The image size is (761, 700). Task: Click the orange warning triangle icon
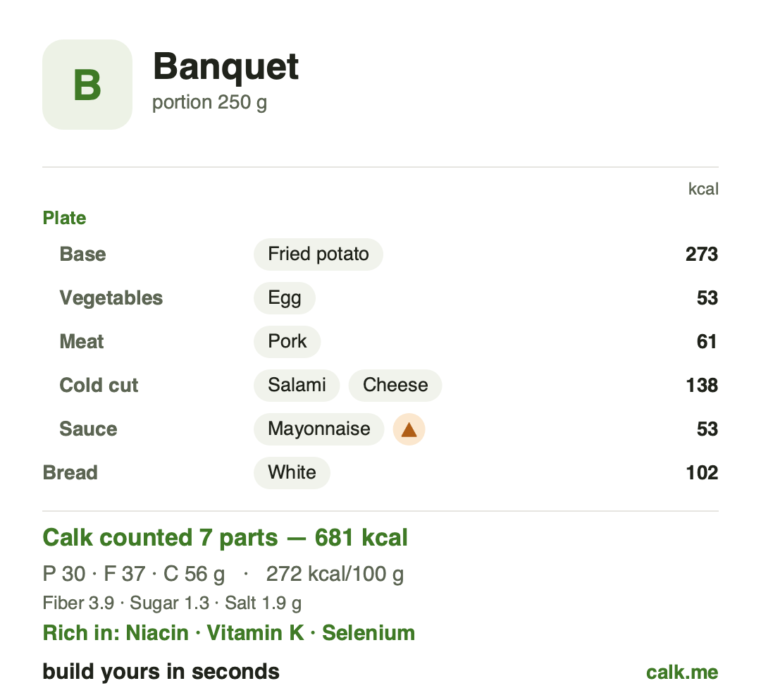[x=409, y=429]
